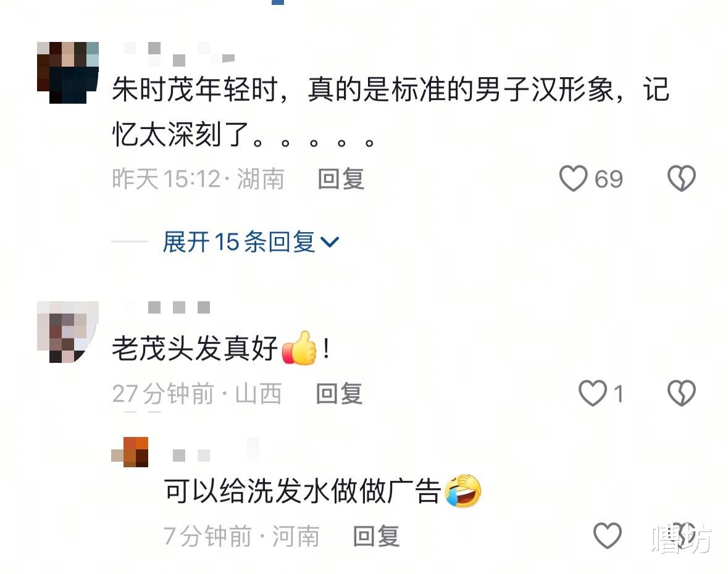
Task: Reply to the Hunan comment
Action: coord(341,178)
